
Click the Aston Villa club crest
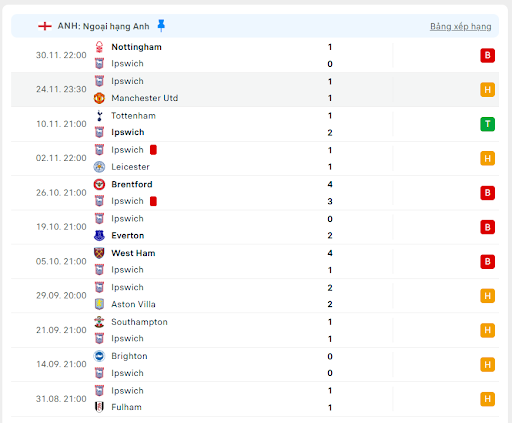(99, 304)
